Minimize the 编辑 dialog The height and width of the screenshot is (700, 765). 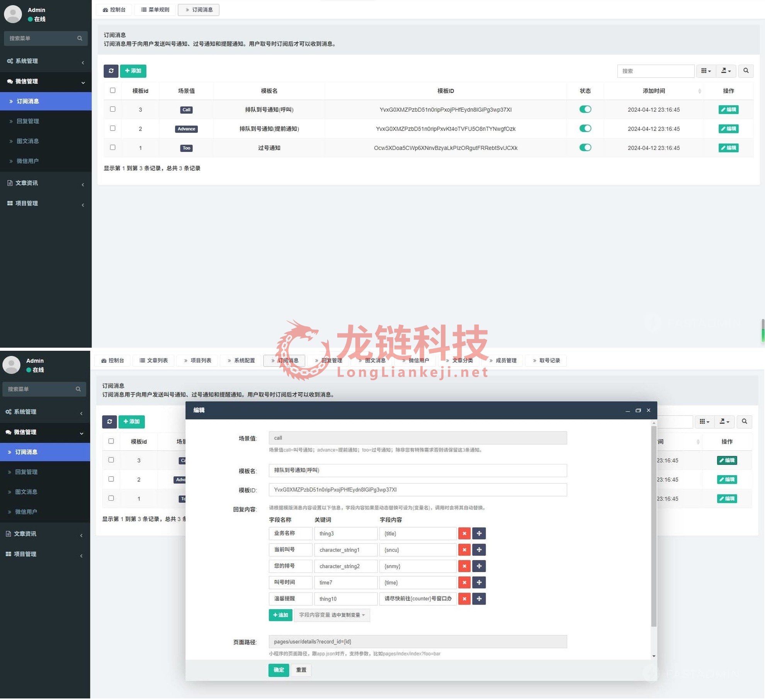pyautogui.click(x=627, y=410)
